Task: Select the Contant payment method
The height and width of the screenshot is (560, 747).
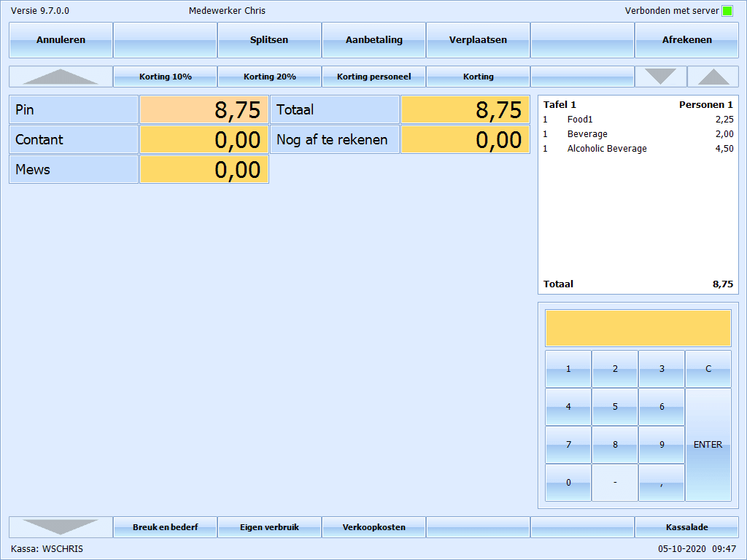Action: coord(73,139)
